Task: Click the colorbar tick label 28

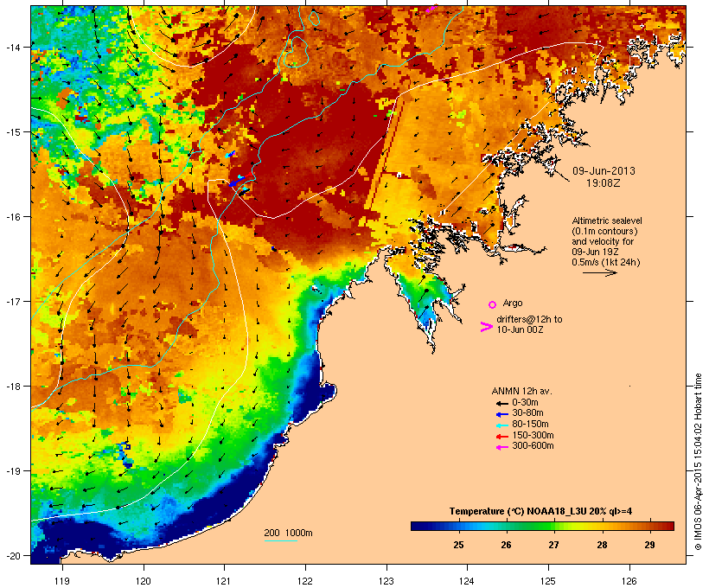Action: [x=602, y=545]
